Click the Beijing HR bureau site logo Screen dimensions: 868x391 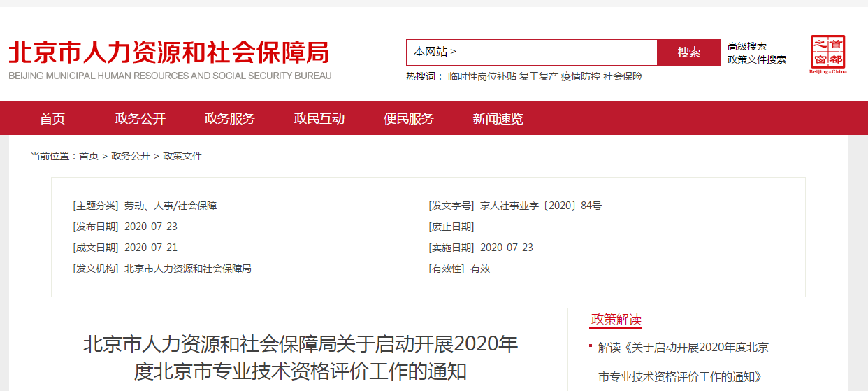click(x=169, y=60)
